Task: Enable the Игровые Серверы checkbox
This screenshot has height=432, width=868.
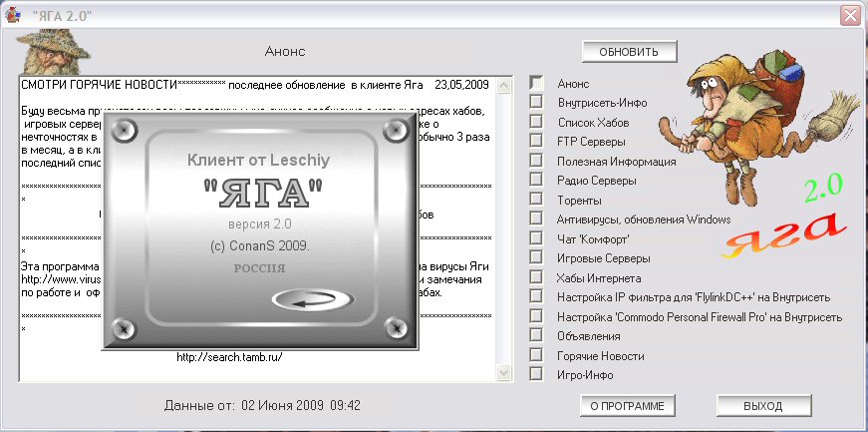Action: click(536, 257)
